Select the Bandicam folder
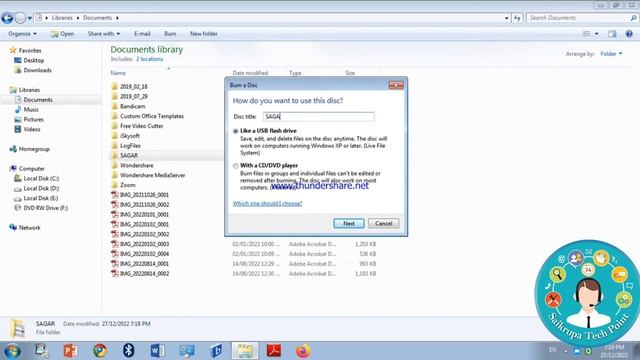The width and height of the screenshot is (640, 360). point(132,106)
